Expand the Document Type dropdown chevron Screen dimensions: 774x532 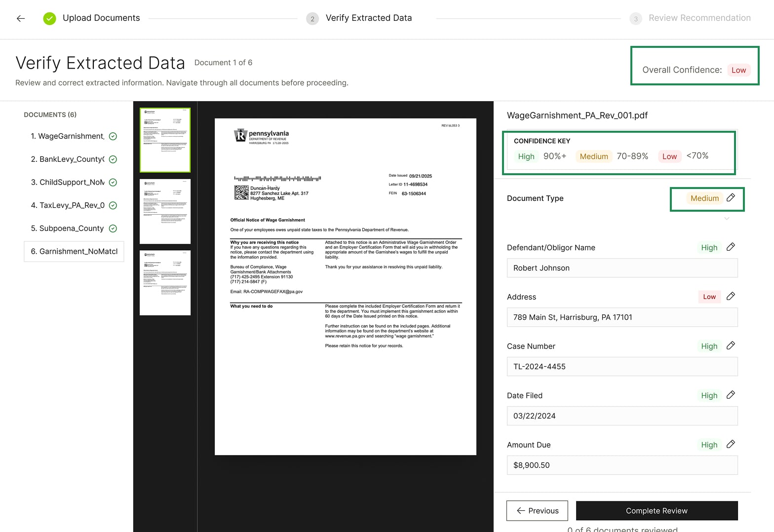[x=727, y=219]
